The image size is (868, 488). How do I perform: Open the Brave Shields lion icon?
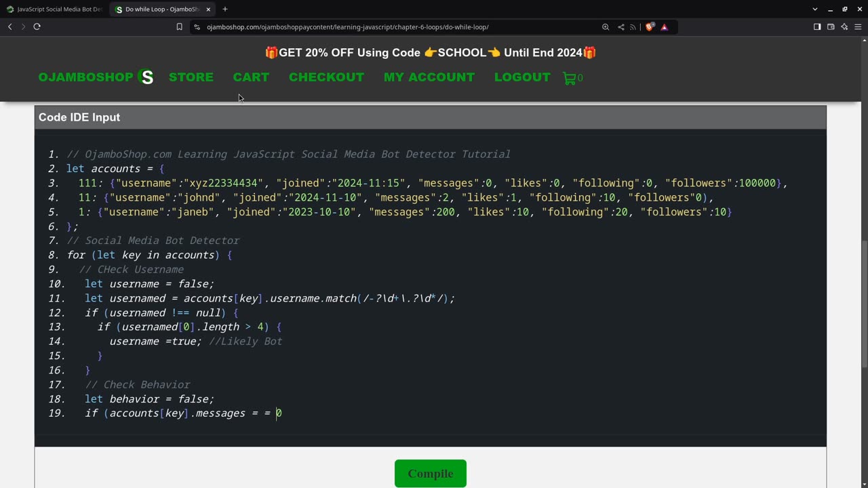tap(650, 27)
